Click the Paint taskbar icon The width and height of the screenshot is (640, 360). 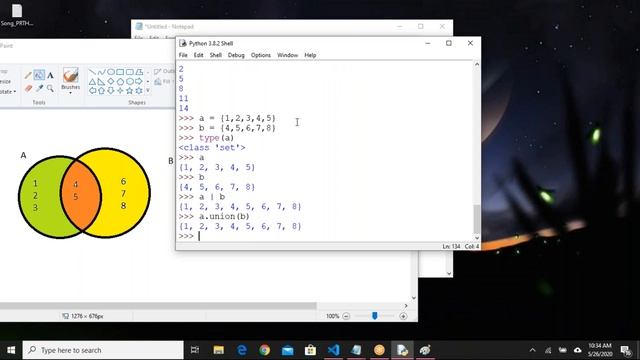point(425,350)
